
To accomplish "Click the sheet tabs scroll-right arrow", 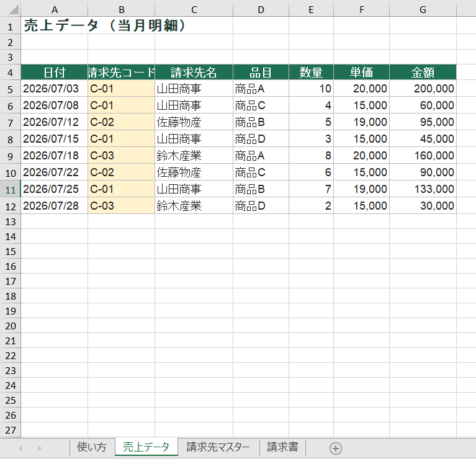I will [40, 448].
